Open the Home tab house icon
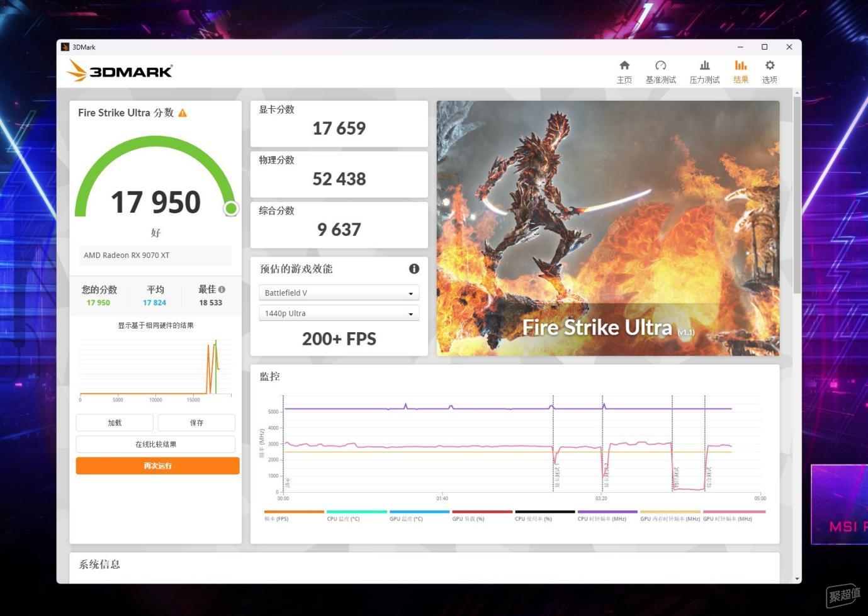The image size is (868, 616). 624,65
